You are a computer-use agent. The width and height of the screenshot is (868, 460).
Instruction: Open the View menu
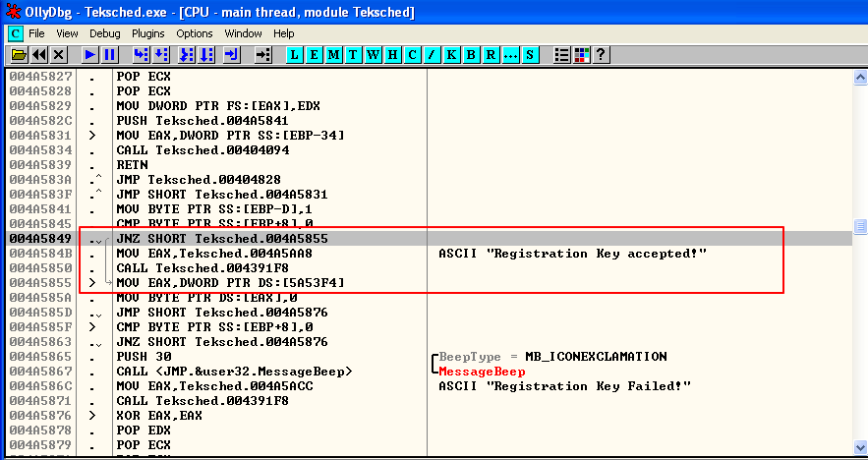67,33
